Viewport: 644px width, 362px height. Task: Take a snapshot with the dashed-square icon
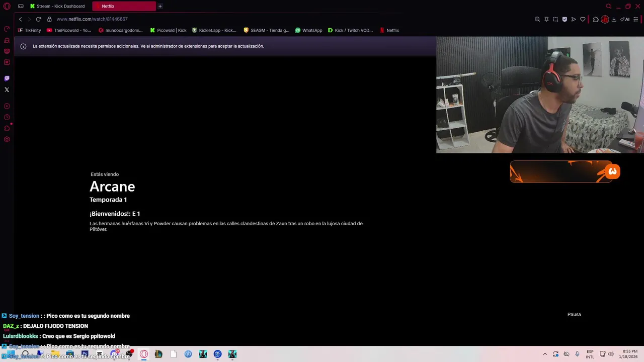(555, 19)
